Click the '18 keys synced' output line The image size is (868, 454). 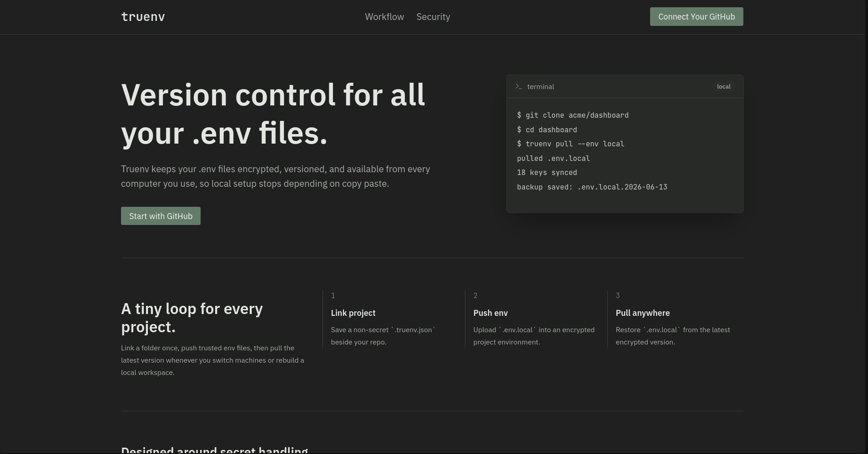pyautogui.click(x=547, y=173)
